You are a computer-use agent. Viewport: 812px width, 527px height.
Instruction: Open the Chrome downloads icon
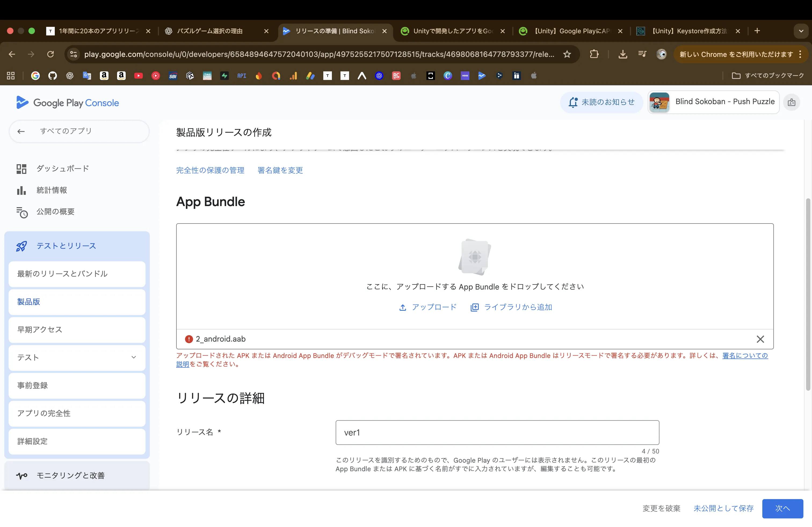[x=623, y=54]
